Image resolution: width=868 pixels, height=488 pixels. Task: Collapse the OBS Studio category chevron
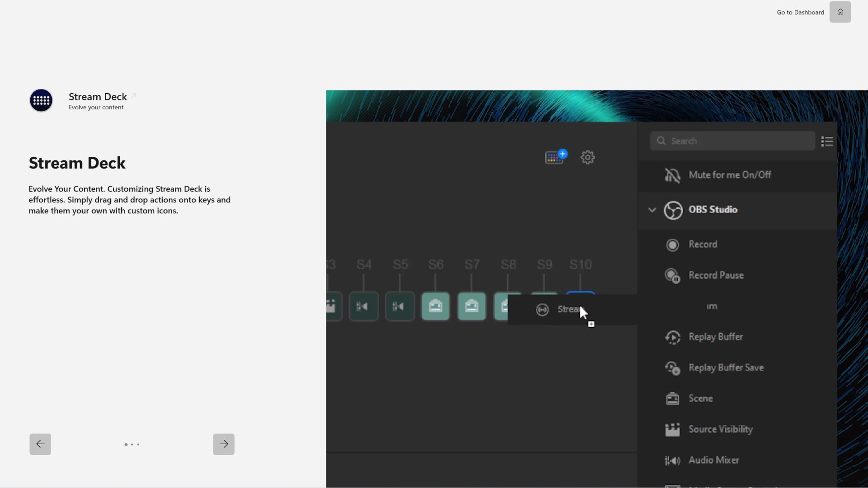652,210
